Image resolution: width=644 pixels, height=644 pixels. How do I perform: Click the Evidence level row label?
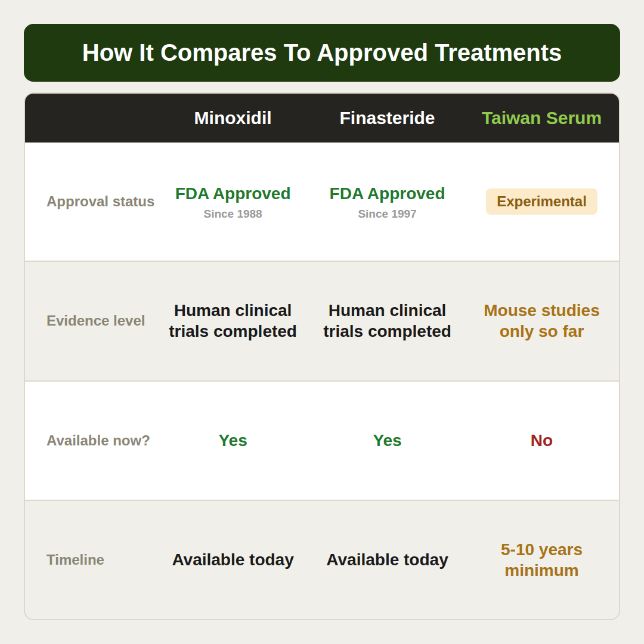[95, 321]
